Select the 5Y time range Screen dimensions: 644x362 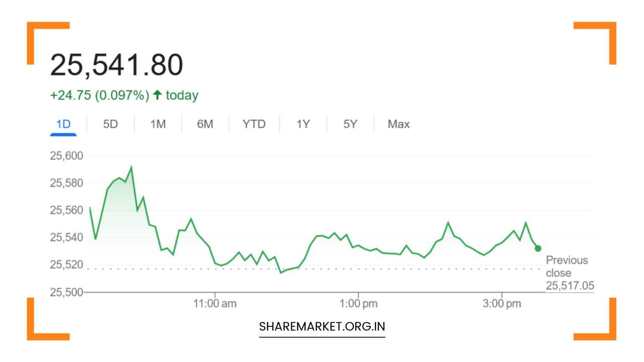pos(350,124)
